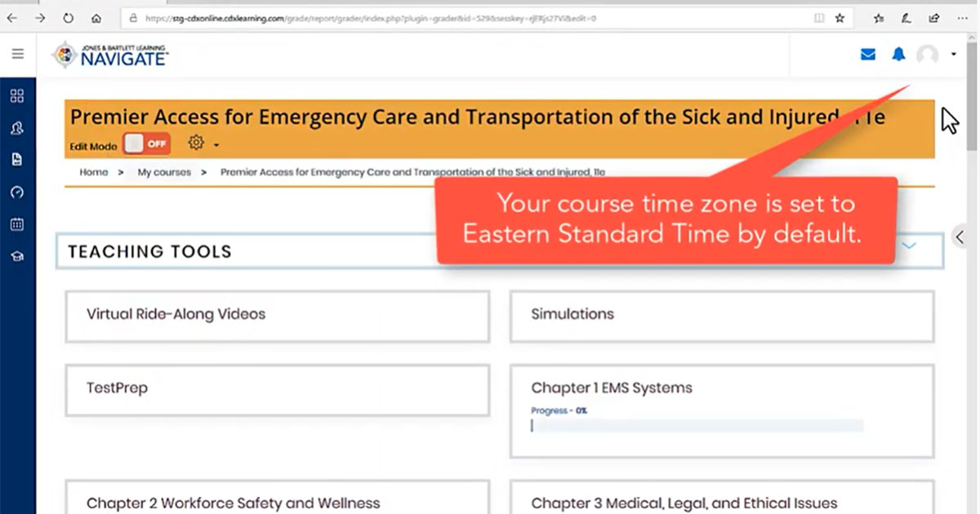Open the hamburger navigation menu
980x514 pixels.
click(x=17, y=55)
